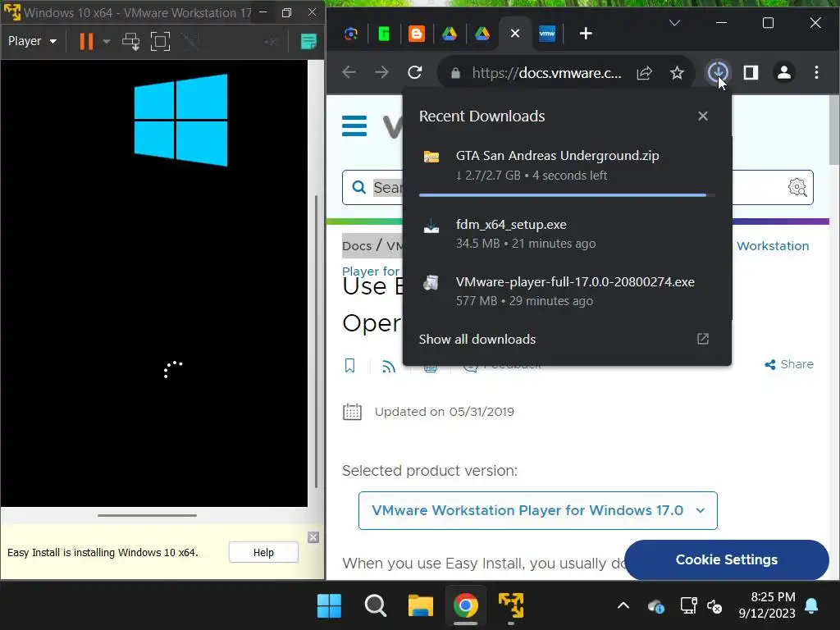Click the Docs breadcrumb link
The height and width of the screenshot is (630, 840).
pyautogui.click(x=357, y=246)
